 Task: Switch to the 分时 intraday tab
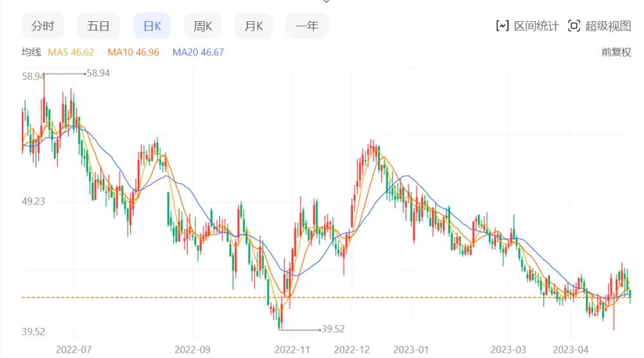(43, 26)
